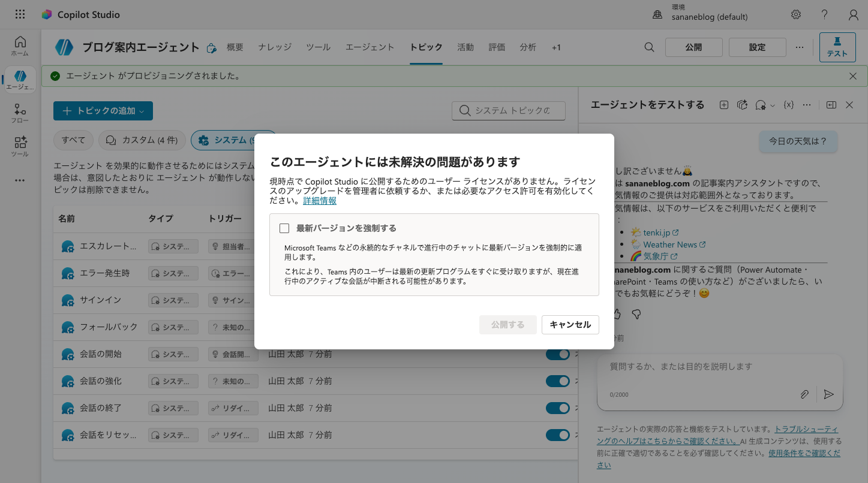Viewport: 868px width, 483px height.
Task: Check 最新バージョンを強制する checkbox
Action: coord(284,228)
